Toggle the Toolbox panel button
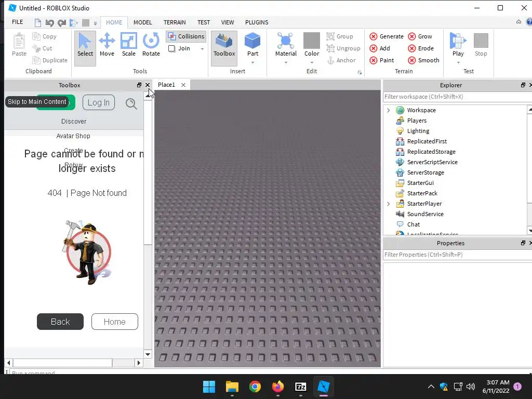The image size is (532, 399). point(224,47)
